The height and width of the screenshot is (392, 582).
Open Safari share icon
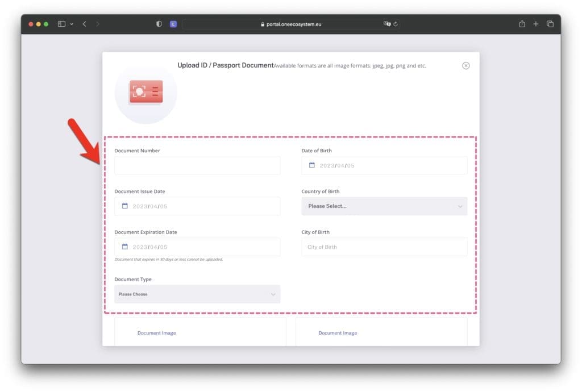(x=522, y=24)
